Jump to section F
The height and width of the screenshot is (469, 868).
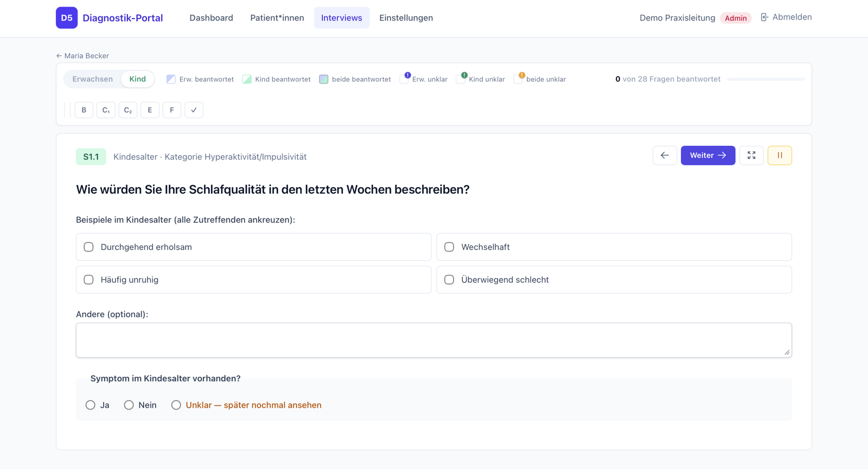pos(172,110)
